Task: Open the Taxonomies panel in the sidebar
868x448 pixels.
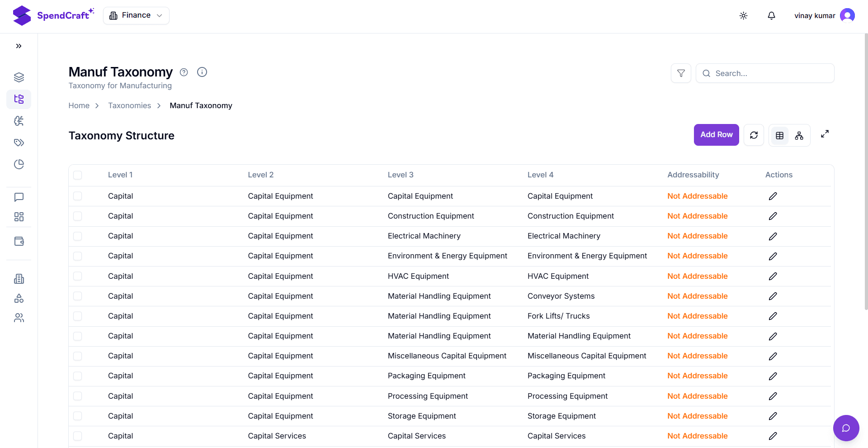Action: click(19, 99)
